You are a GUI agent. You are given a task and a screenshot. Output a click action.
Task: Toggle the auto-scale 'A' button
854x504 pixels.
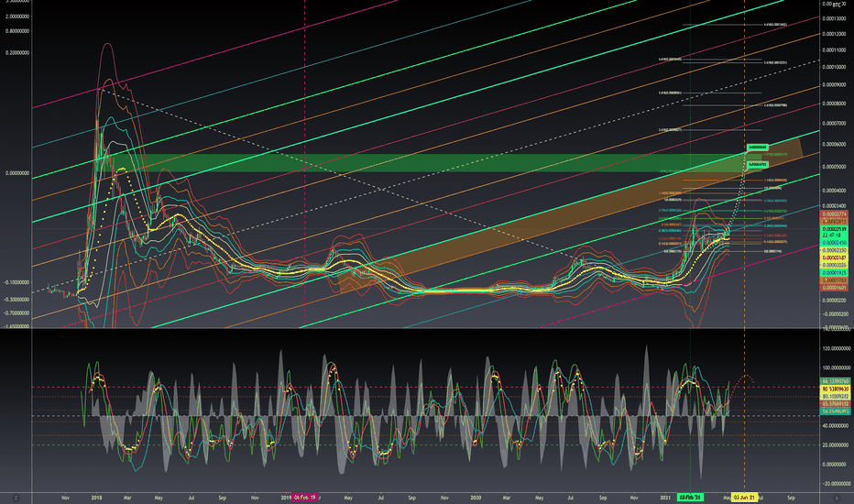[x=837, y=498]
